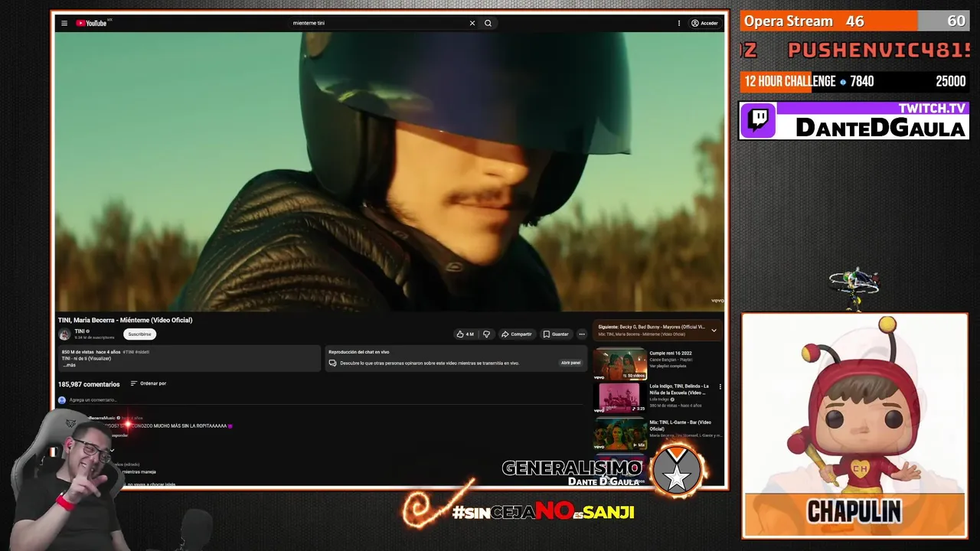This screenshot has height=551, width=980.
Task: Like the video with thumbs up
Action: 465,334
